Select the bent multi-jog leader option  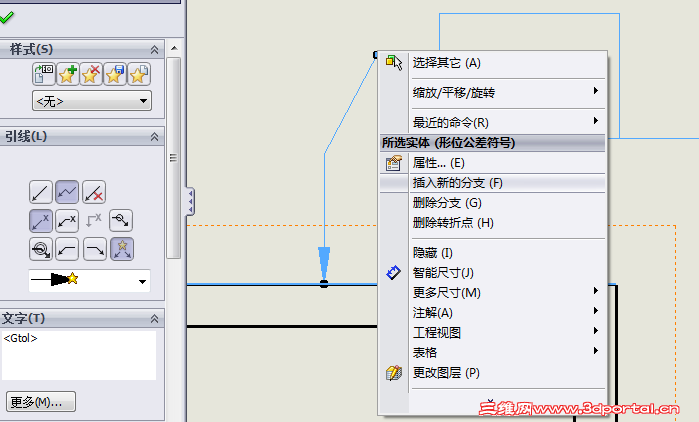pos(67,193)
